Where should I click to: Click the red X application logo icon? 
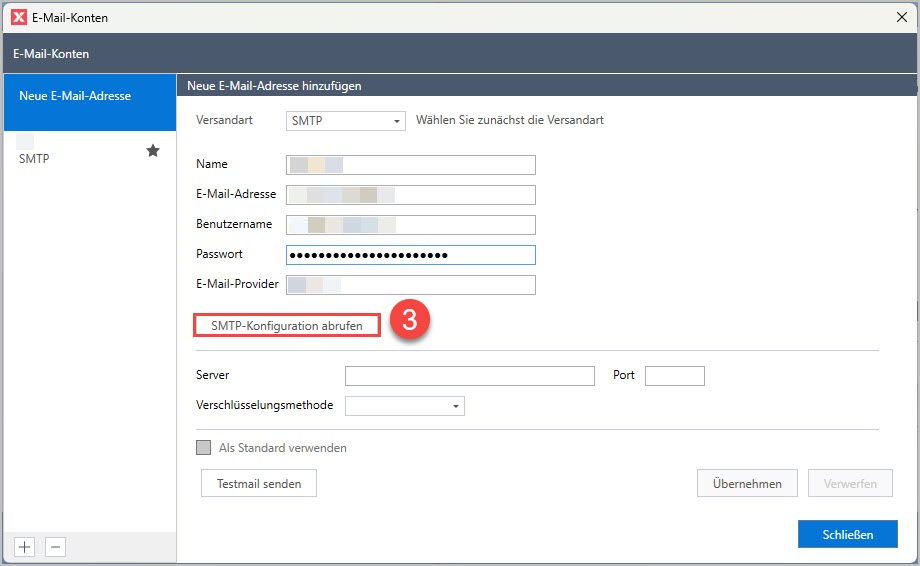pyautogui.click(x=18, y=17)
